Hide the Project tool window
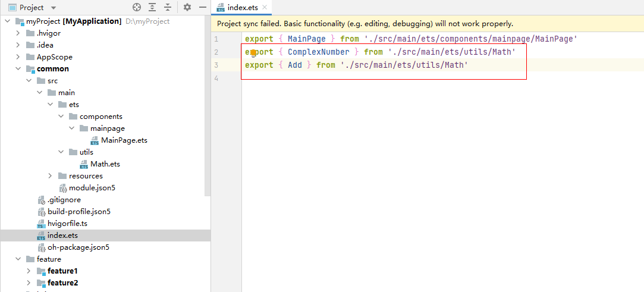The height and width of the screenshot is (292, 644). tap(203, 7)
